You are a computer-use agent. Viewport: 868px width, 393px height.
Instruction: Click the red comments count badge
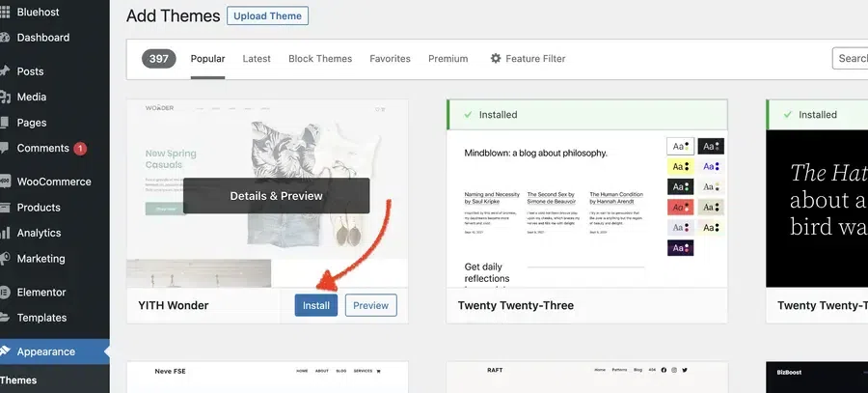[80, 149]
